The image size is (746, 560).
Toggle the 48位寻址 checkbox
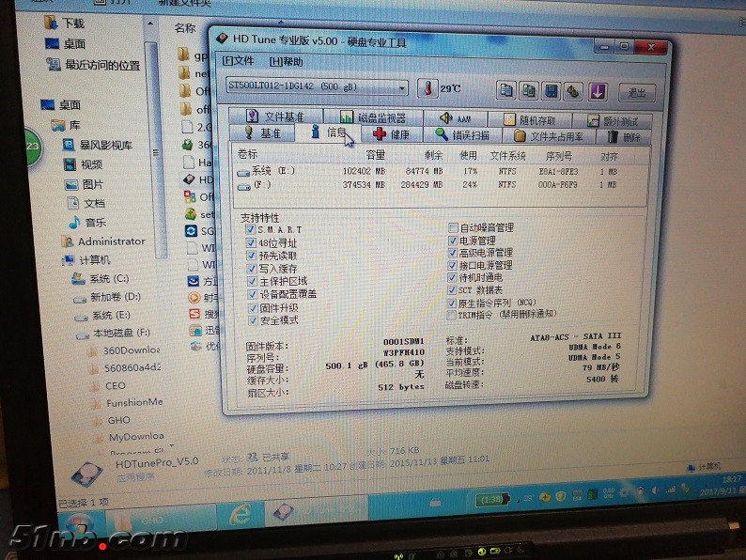pyautogui.click(x=251, y=242)
